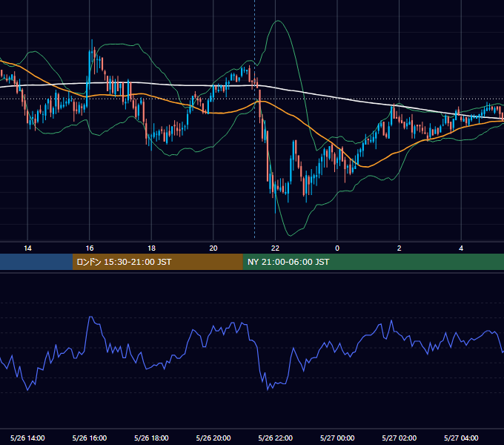Click the oscillator trough near 5/26 22:00
504x445 pixels.
point(268,389)
